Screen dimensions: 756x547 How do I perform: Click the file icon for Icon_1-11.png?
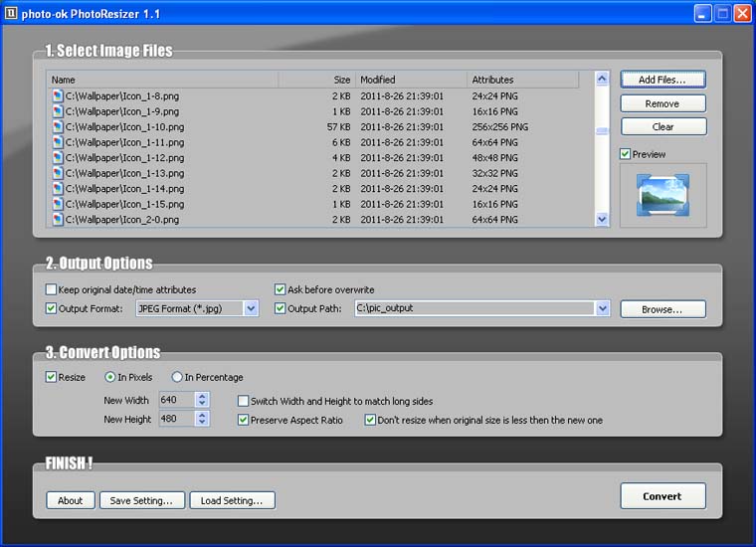click(58, 142)
